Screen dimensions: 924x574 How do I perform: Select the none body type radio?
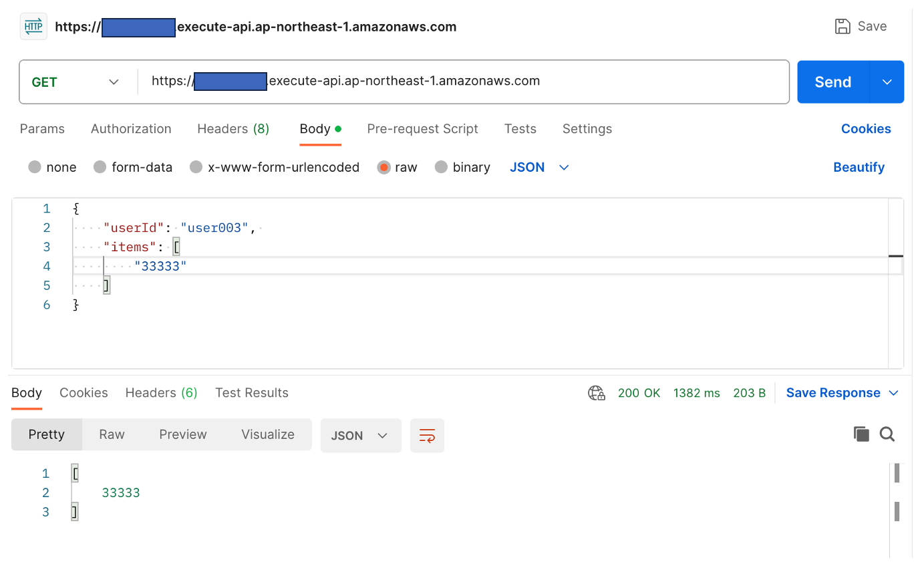click(x=35, y=167)
